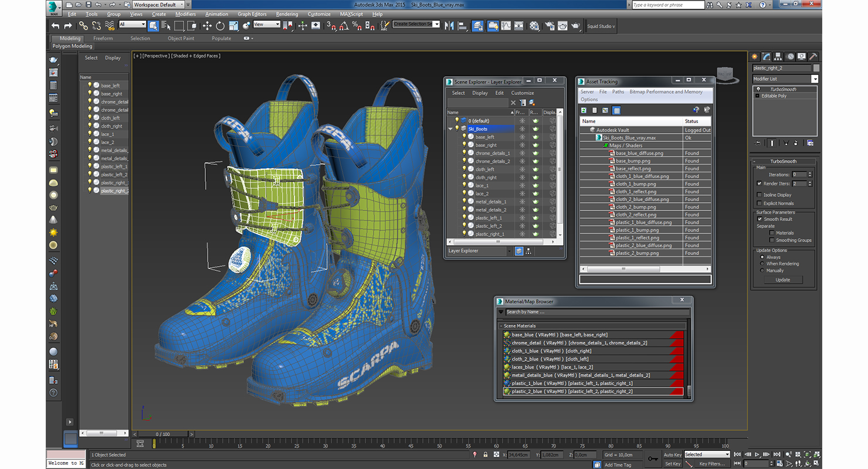Switch to the Freeform ribbon tab
868x469 pixels.
pos(103,39)
